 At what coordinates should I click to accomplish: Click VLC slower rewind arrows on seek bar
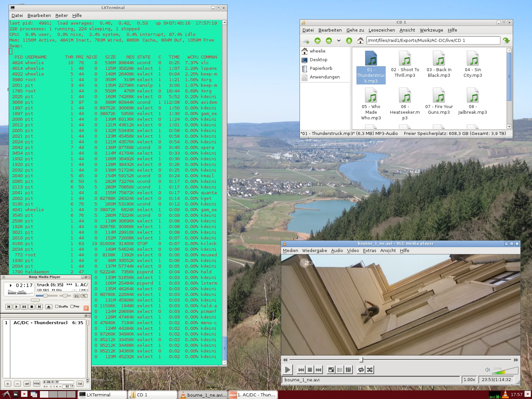(285, 360)
